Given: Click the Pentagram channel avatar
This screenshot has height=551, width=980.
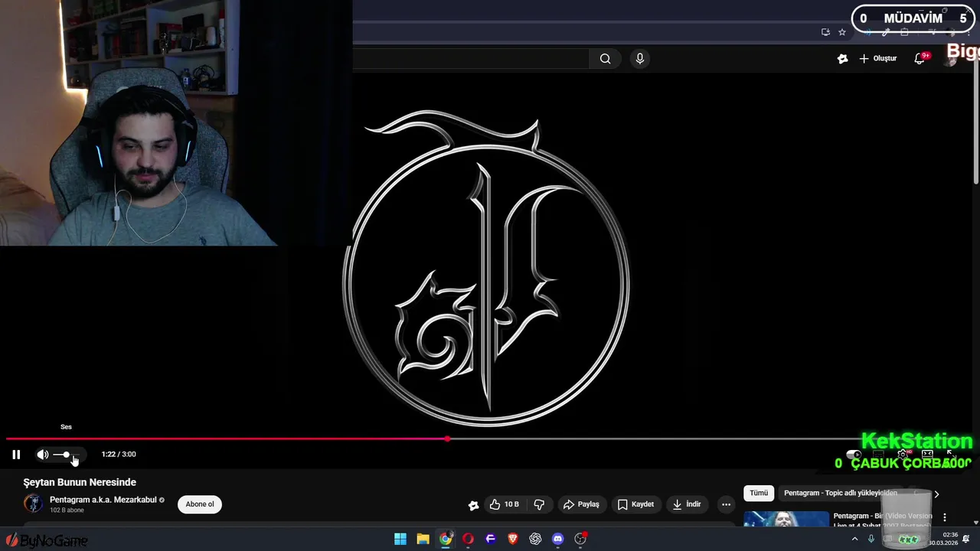Looking at the screenshot, I should coord(33,504).
